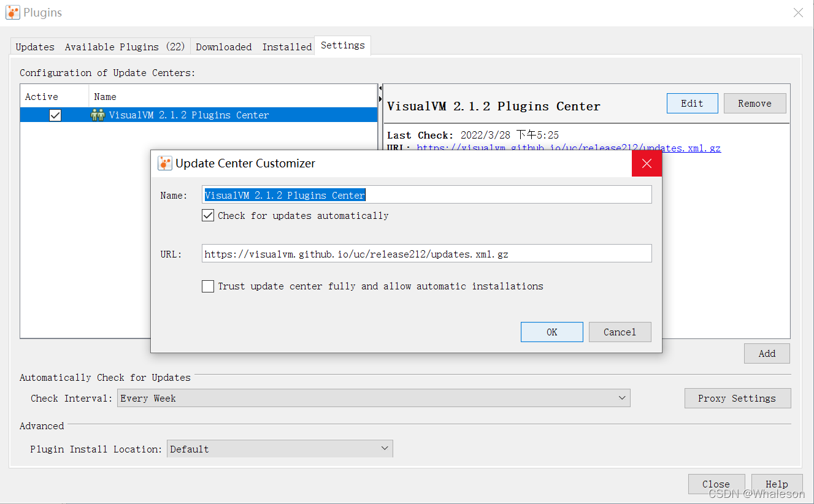Click the icon in the Update Center Customizer title bar
Viewport: 814px width, 504px height.
[x=164, y=163]
